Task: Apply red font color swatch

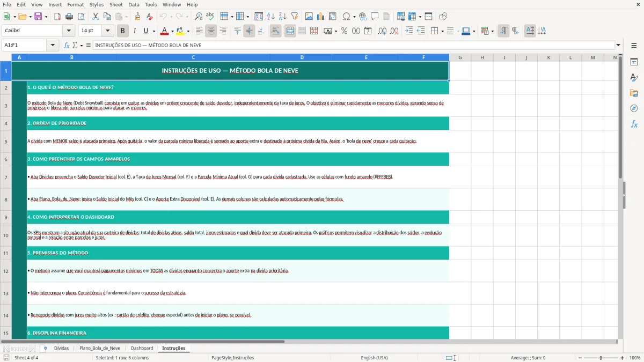Action: 164,31
